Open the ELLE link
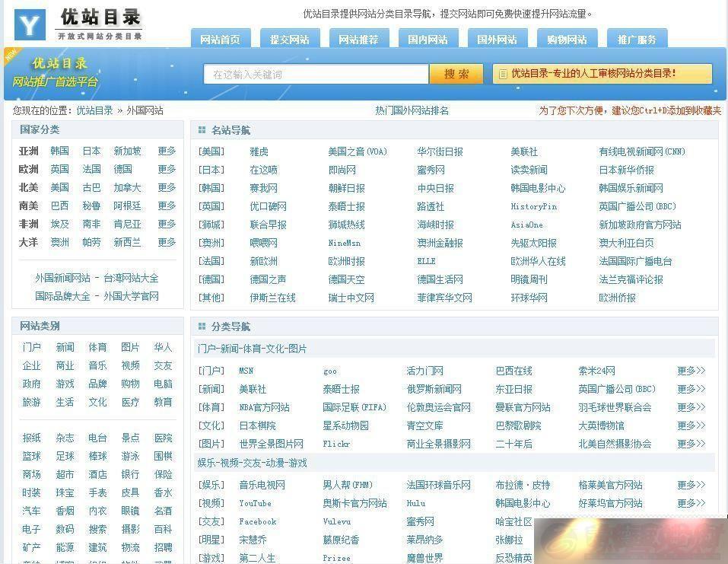Viewport: 728px width, 564px height. point(426,261)
